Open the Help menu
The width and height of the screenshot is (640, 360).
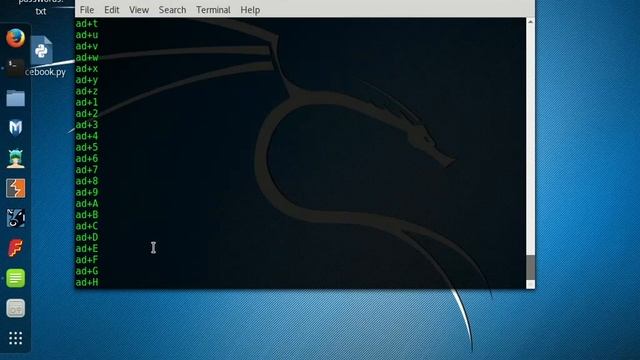pos(250,10)
